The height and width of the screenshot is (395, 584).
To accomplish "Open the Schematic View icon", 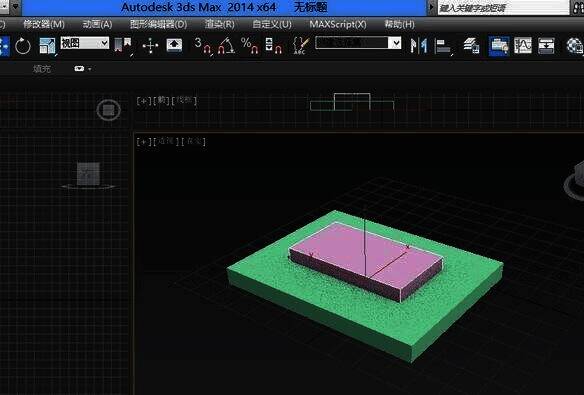I will pyautogui.click(x=546, y=46).
